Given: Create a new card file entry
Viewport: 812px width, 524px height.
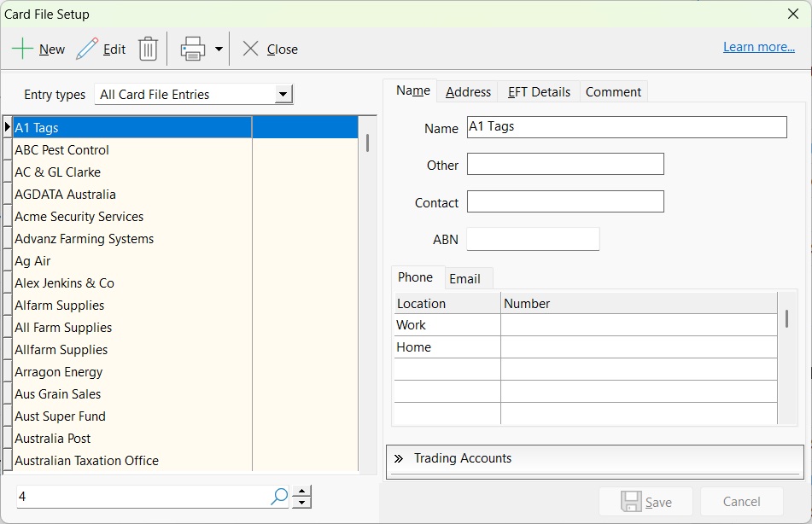Looking at the screenshot, I should (38, 49).
